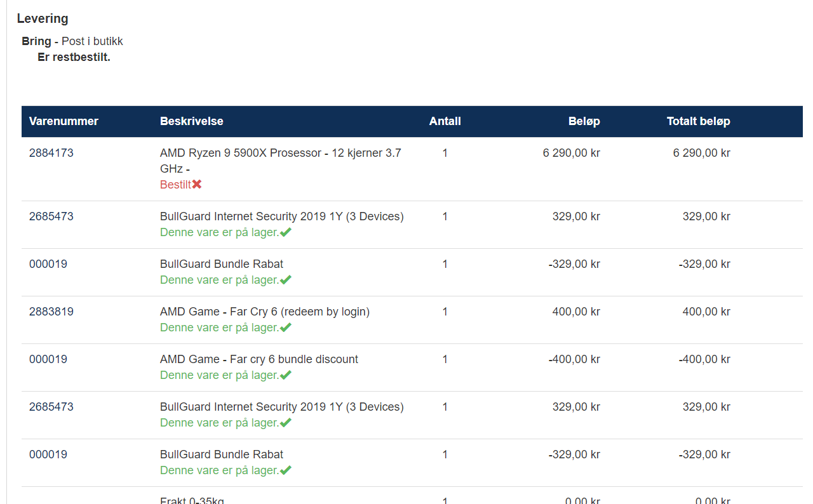Click the Beskrivelse column header
The image size is (813, 504).
click(192, 121)
